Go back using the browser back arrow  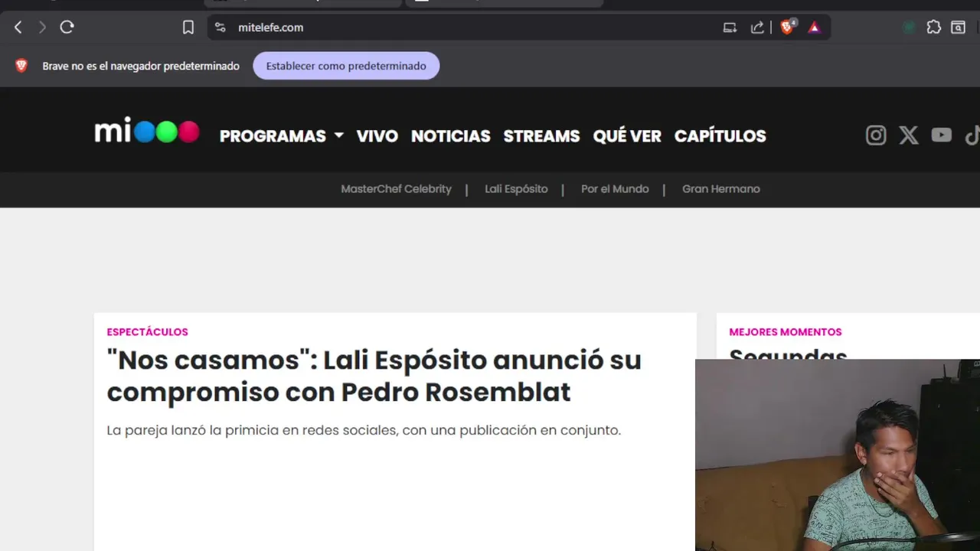(x=18, y=28)
